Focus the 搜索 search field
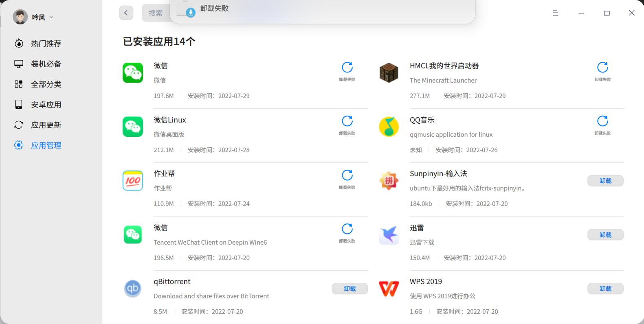The image size is (644, 324). 156,13
